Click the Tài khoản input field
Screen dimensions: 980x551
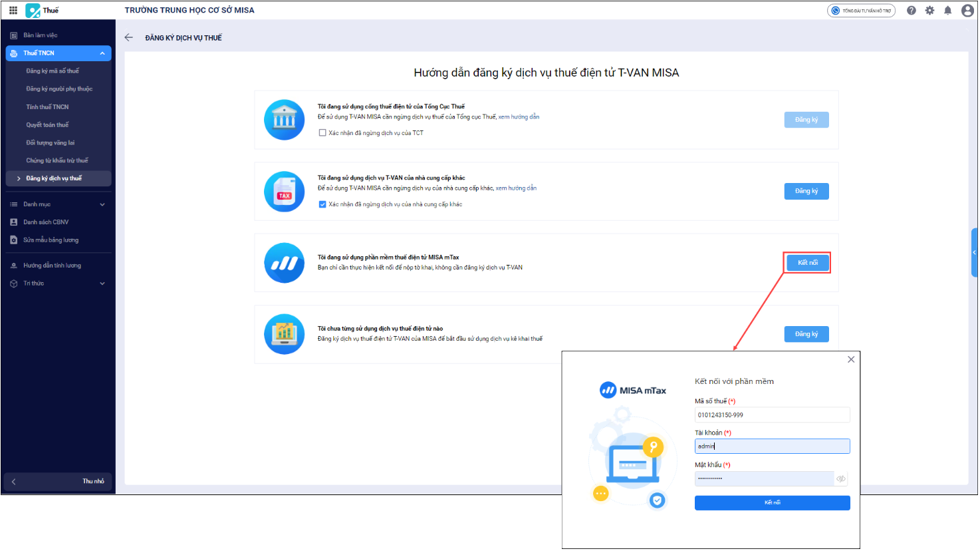tap(773, 447)
